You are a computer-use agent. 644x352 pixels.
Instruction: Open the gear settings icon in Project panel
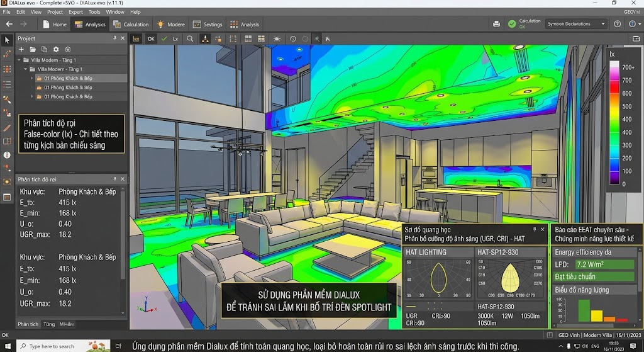(56, 49)
